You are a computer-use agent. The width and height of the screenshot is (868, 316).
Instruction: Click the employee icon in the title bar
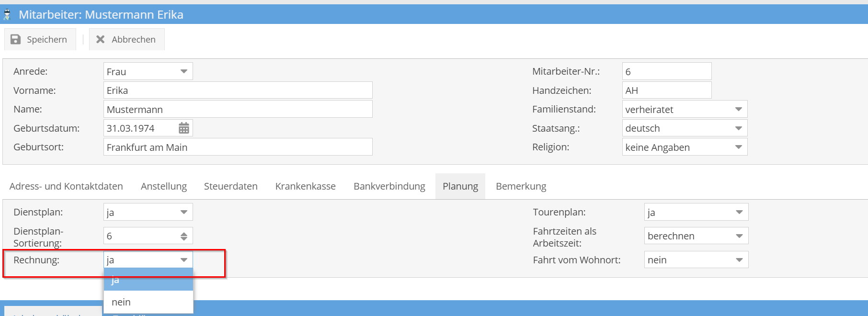pyautogui.click(x=8, y=14)
